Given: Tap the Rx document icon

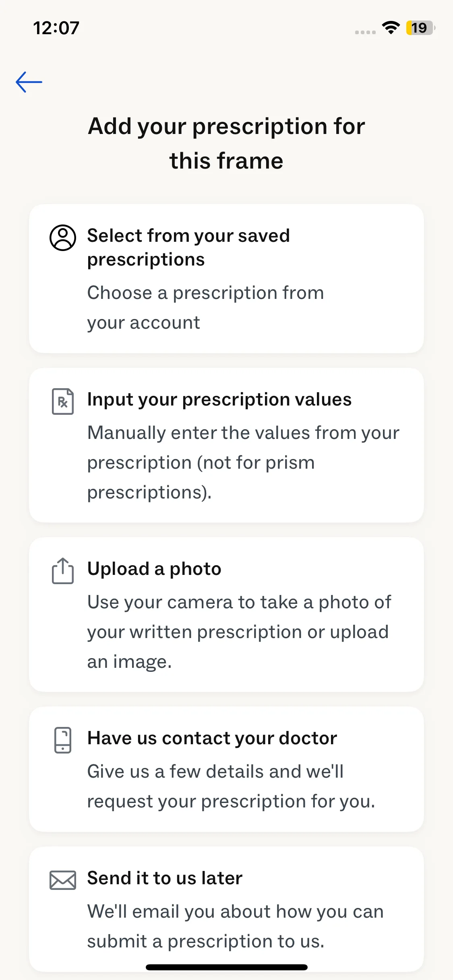Looking at the screenshot, I should click(x=63, y=401).
